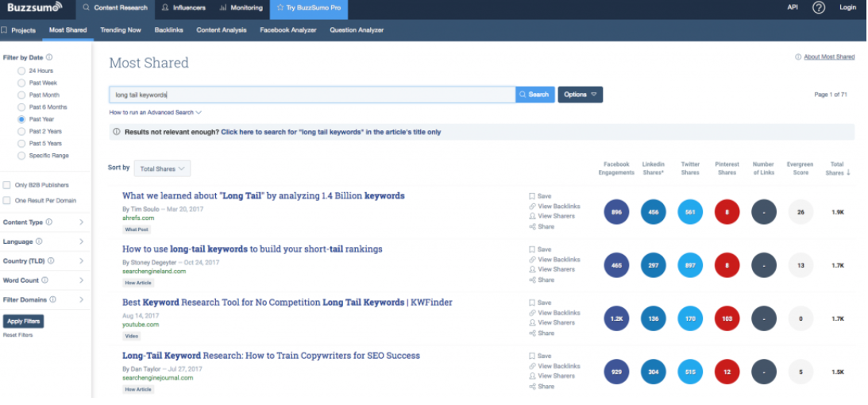Click the Word Count info icon

click(44, 280)
